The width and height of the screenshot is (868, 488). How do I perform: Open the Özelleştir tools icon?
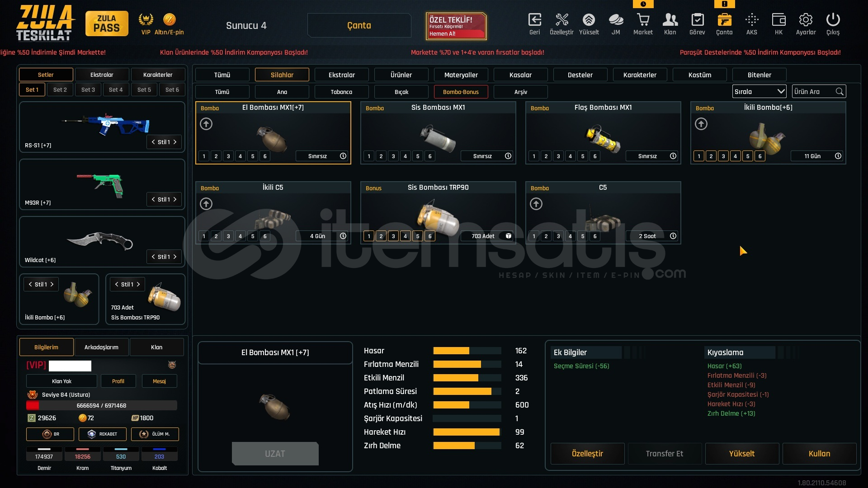coord(561,20)
